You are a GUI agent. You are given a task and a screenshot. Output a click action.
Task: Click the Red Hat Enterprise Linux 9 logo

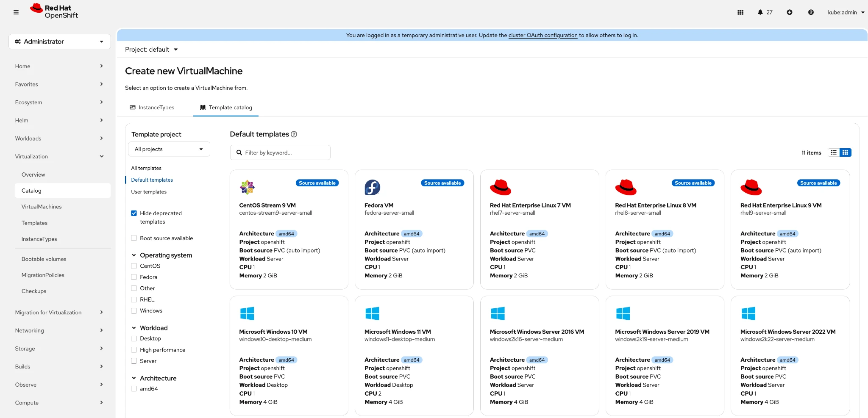pos(751,187)
